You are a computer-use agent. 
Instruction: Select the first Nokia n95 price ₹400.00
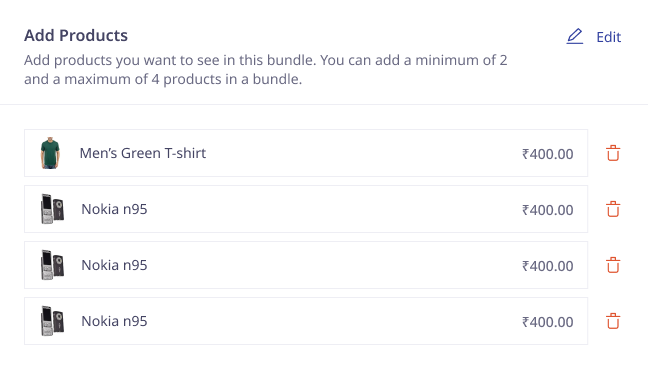tap(548, 210)
